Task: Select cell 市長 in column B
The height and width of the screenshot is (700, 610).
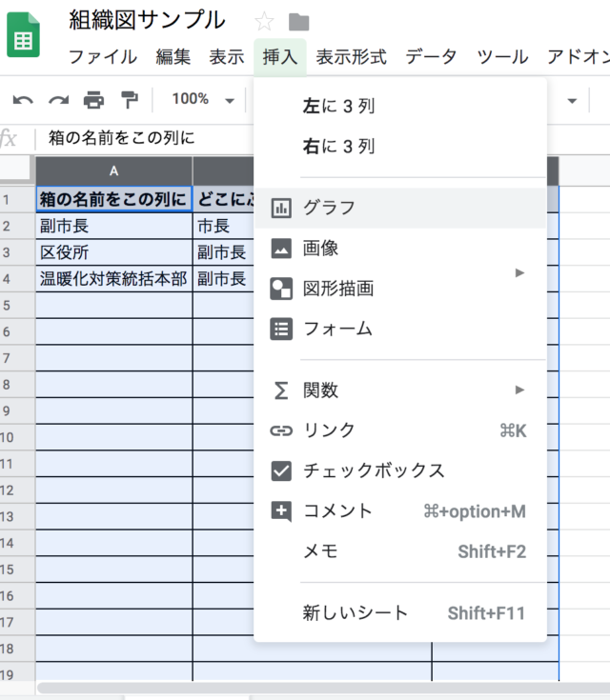Action: [223, 226]
